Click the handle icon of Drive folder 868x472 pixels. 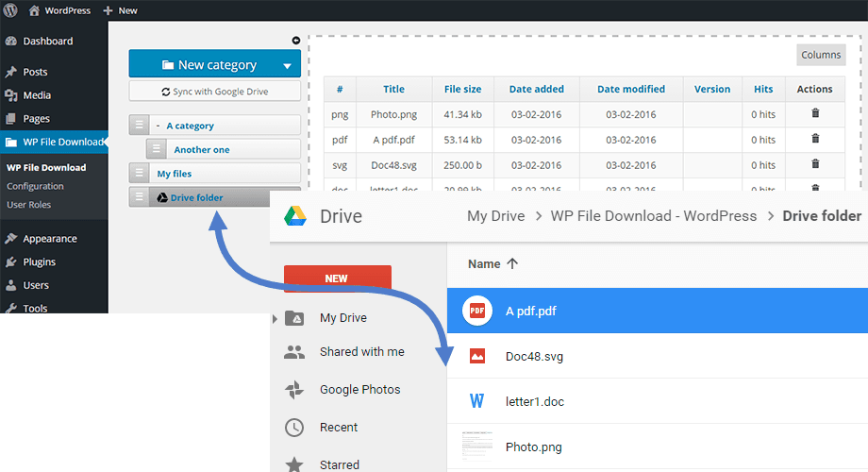click(x=139, y=196)
